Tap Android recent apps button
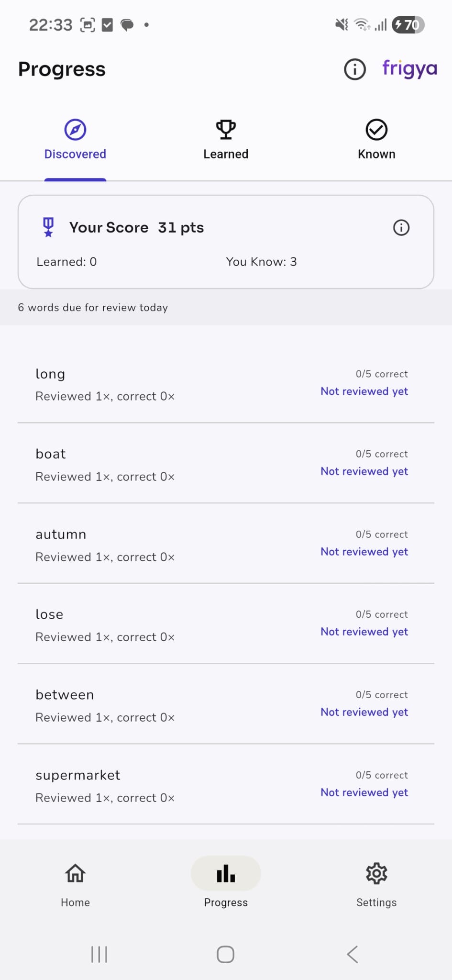452x980 pixels. (x=99, y=954)
